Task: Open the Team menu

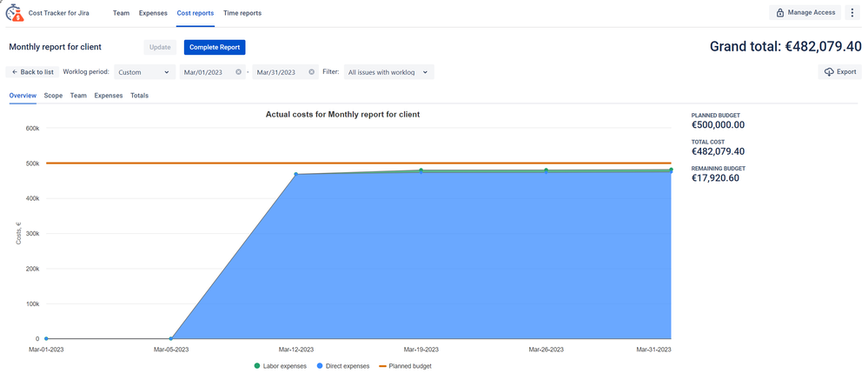Action: click(x=122, y=13)
